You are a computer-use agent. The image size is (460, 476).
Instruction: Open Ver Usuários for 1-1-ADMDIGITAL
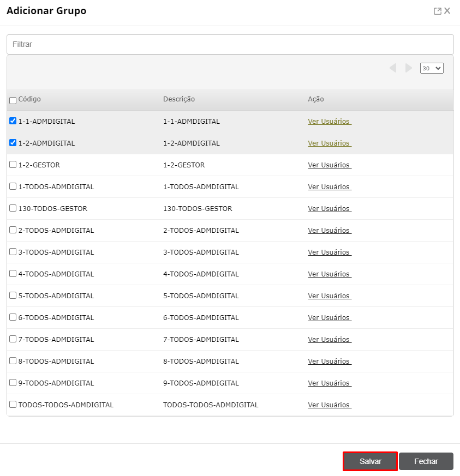(330, 122)
